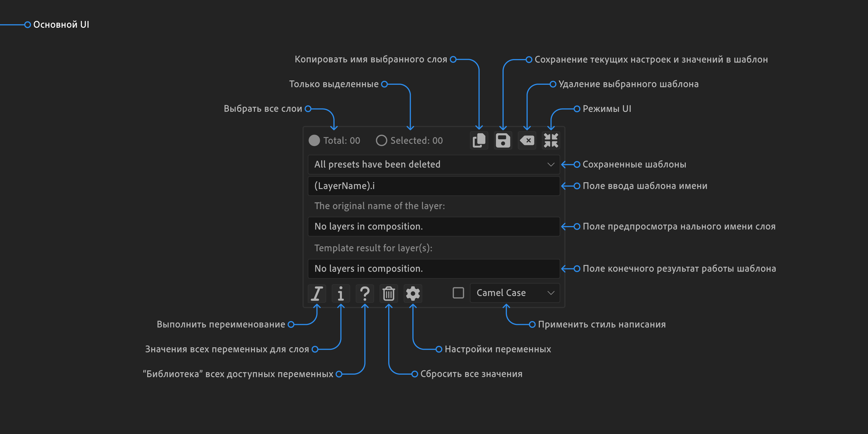Expand the All presets have been deleted dropdown
The image size is (868, 434).
434,164
